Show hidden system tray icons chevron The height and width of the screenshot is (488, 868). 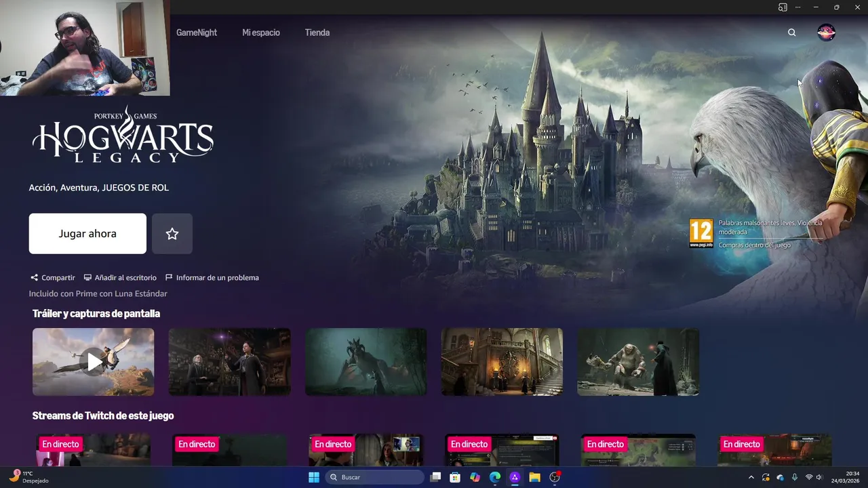click(751, 477)
